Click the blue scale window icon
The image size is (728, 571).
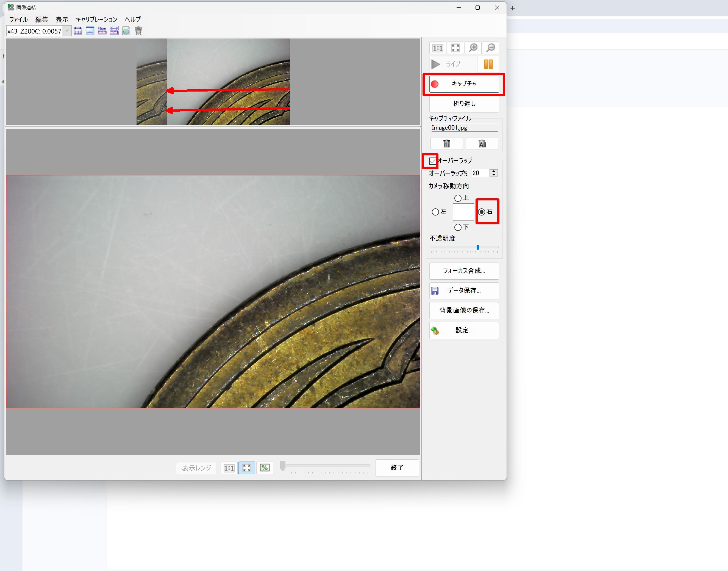(x=90, y=31)
